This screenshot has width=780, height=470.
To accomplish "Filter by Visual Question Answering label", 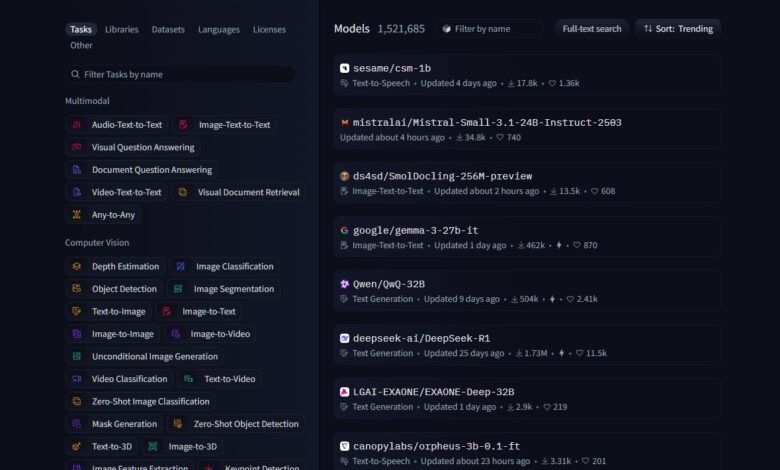I will click(x=143, y=147).
